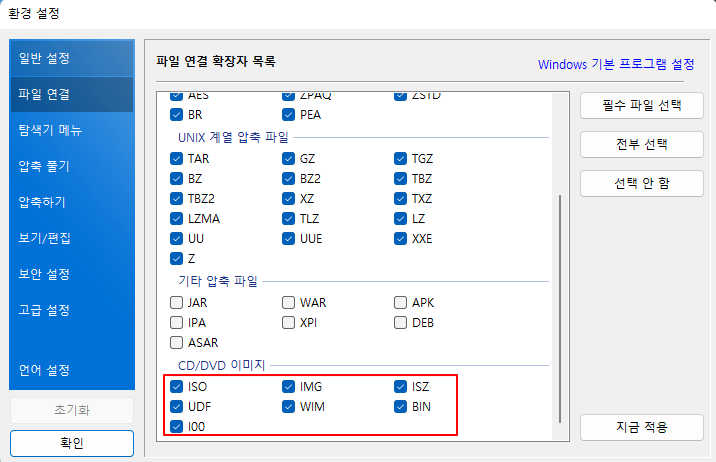Toggle the TXZ checkbox
This screenshot has width=716, height=462.
pyautogui.click(x=400, y=199)
